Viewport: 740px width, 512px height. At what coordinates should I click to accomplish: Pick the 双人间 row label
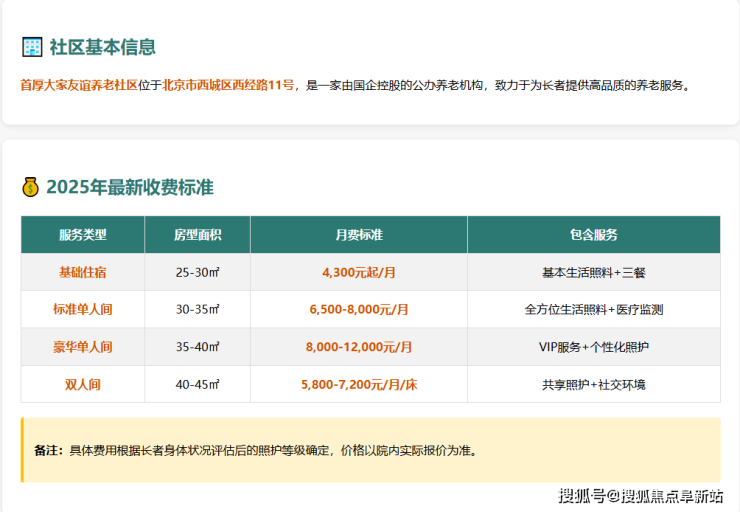(82, 384)
